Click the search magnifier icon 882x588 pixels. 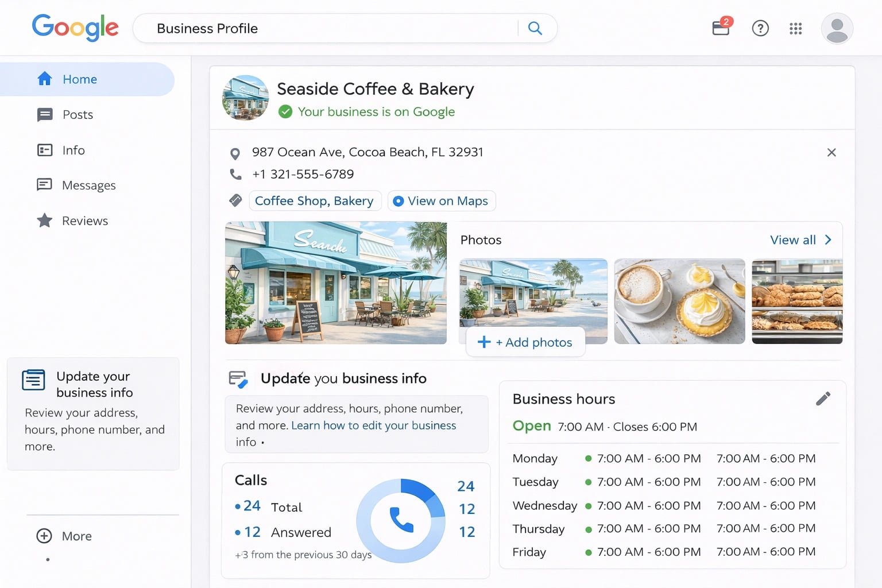[x=535, y=28]
